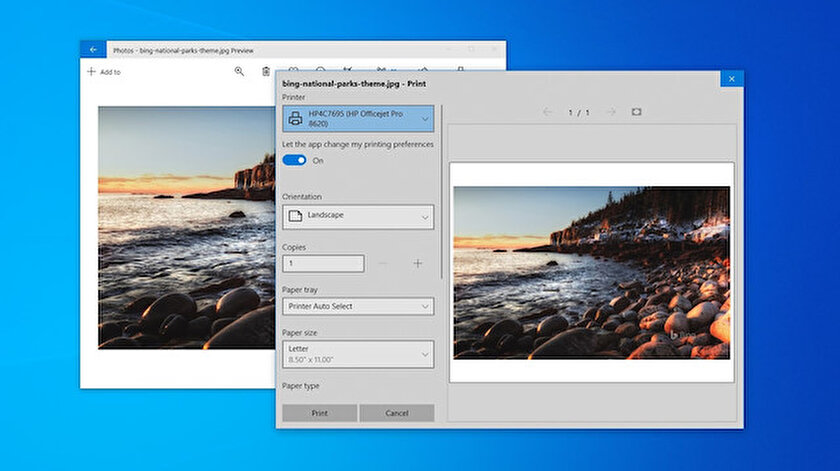Click the Print button
This screenshot has height=471, width=840.
point(319,413)
